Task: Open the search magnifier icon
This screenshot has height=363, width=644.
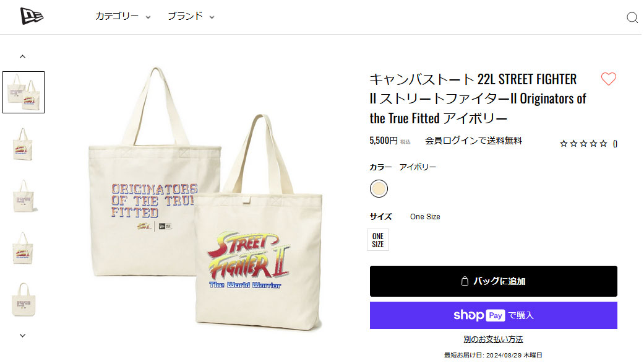Action: (632, 17)
